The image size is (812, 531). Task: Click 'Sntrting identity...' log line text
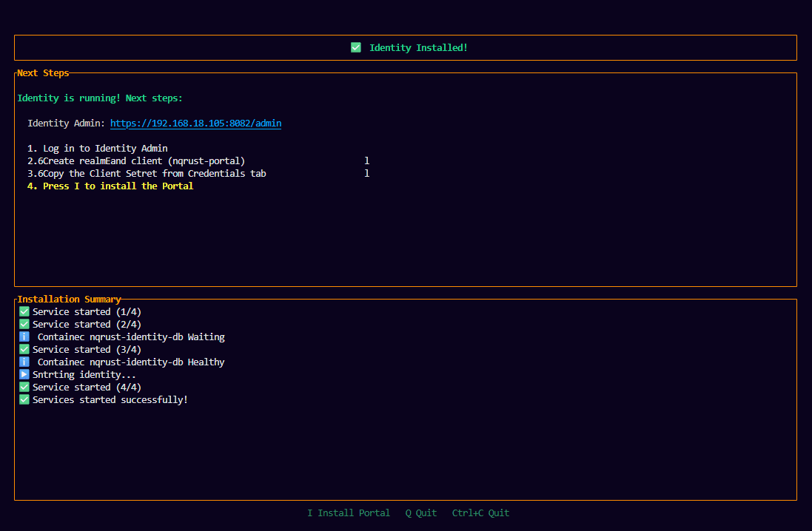pyautogui.click(x=84, y=375)
